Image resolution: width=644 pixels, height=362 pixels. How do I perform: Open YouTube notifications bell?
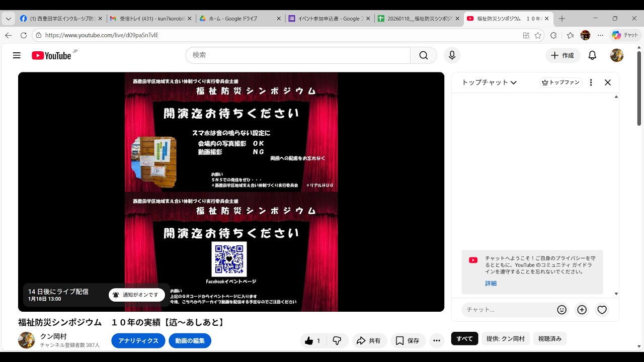coord(592,55)
